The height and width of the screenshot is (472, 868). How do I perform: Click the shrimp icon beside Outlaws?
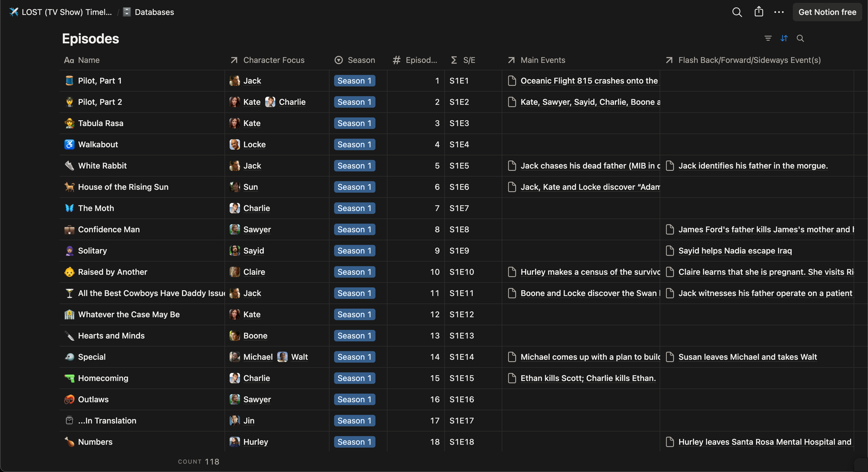[69, 399]
